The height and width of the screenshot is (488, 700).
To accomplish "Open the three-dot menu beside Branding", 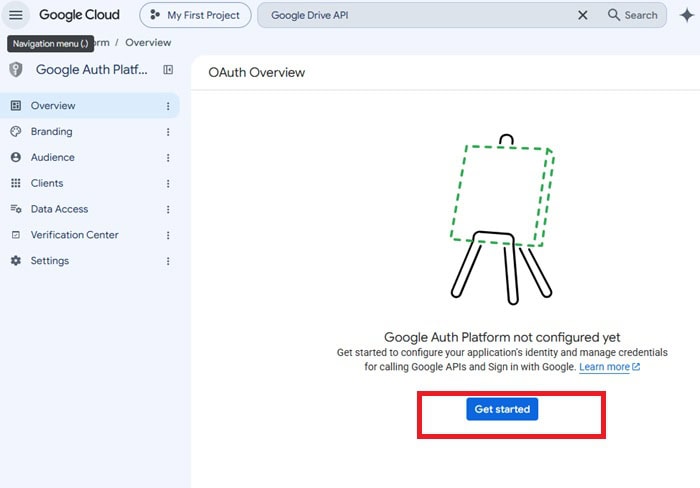I will click(168, 132).
